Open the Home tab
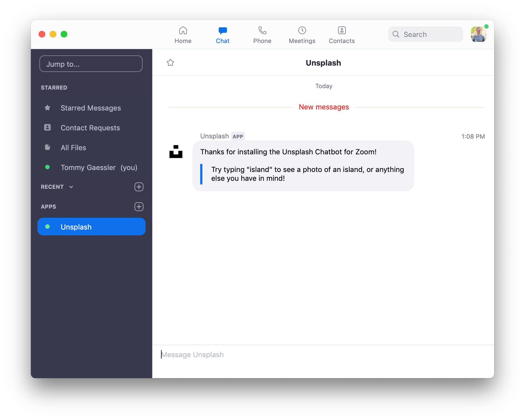Screen dimensions: 525x420 point(183,35)
